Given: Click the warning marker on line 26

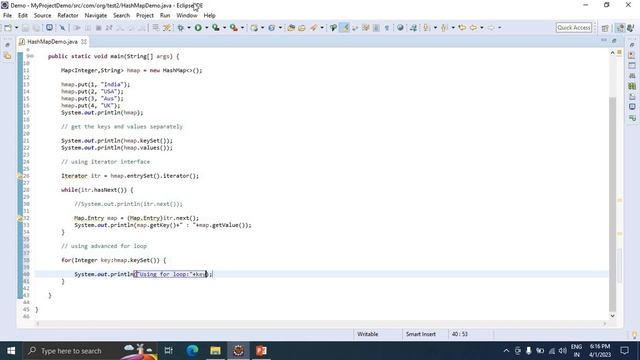Looking at the screenshot, I should pos(20,176).
